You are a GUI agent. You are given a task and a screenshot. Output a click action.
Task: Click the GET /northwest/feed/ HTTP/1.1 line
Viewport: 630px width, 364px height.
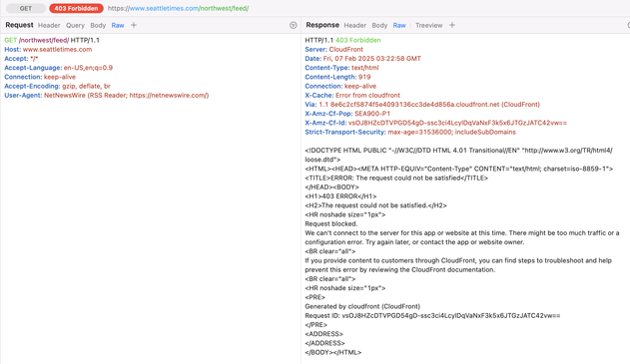point(52,40)
